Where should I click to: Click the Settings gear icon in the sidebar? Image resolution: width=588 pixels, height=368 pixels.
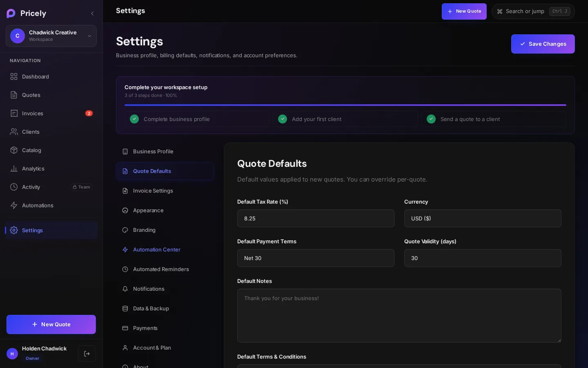(x=14, y=230)
